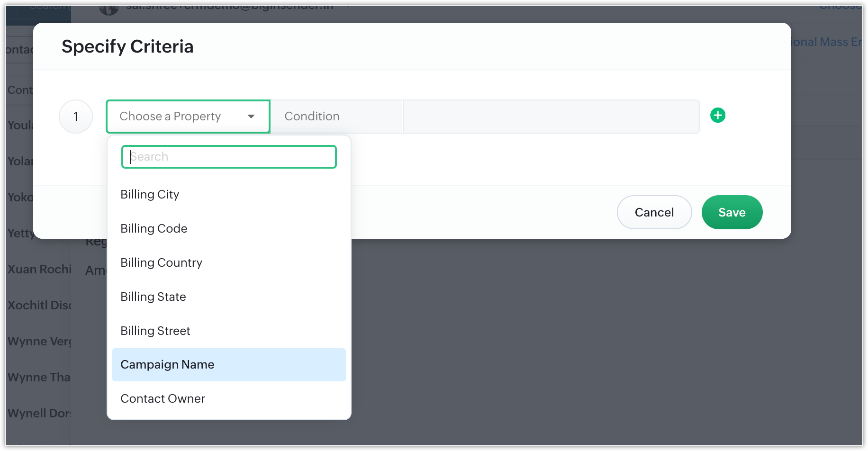Screen dimensions: 868x451
Task: Click the Choose a Property combo box
Action: tap(188, 117)
